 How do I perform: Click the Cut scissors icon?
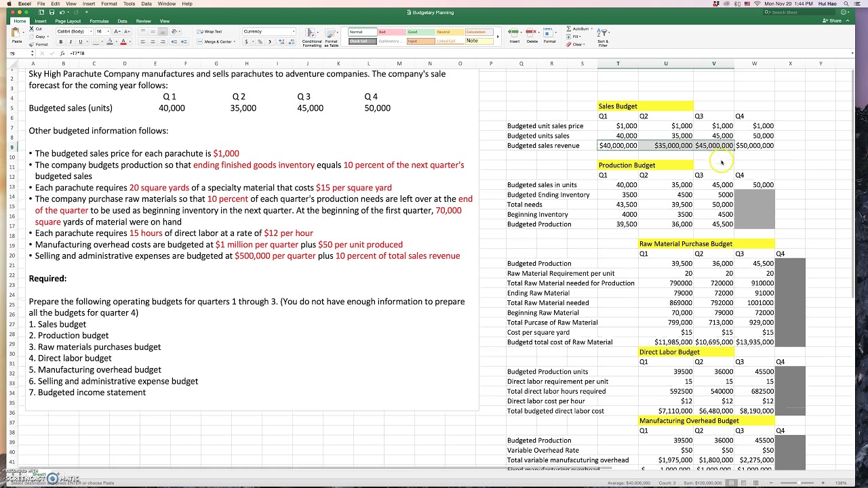[32, 29]
